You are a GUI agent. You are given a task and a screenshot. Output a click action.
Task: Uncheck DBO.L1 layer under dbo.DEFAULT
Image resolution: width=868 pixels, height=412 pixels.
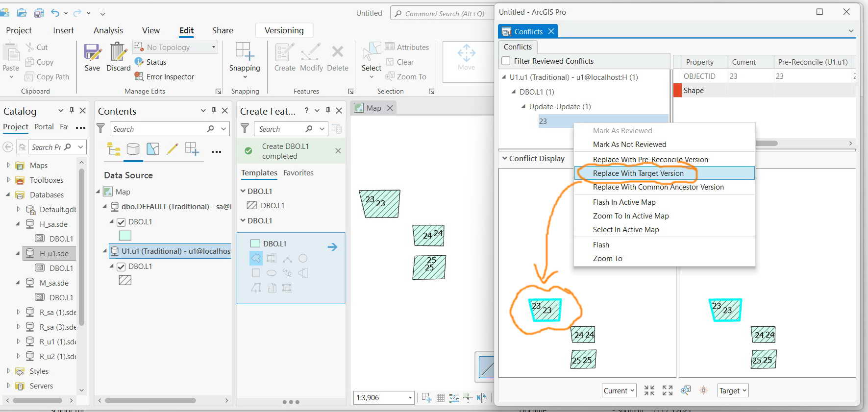(x=121, y=222)
